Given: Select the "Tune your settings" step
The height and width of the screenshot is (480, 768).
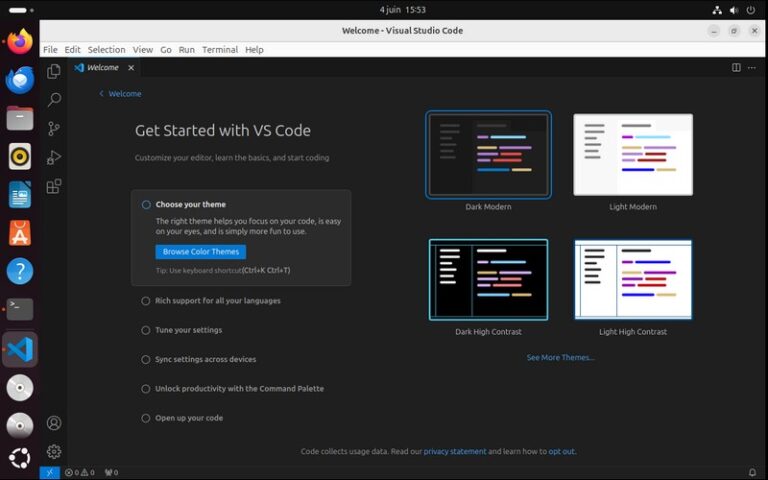Looking at the screenshot, I should 188,330.
